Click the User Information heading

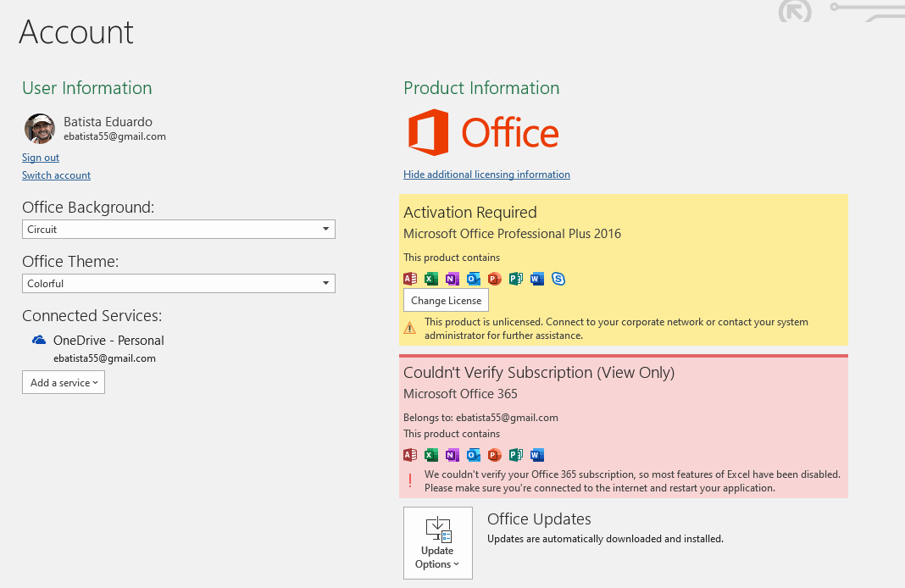click(87, 88)
